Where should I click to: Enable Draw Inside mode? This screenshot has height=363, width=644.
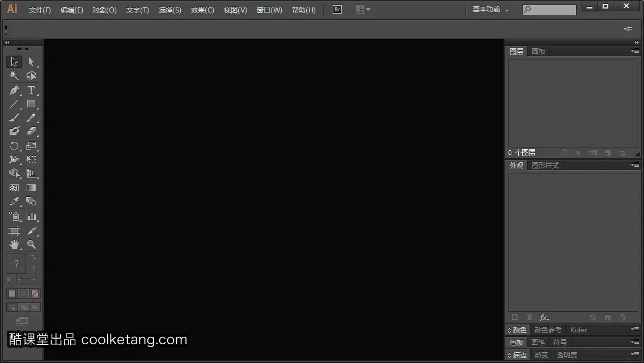click(35, 307)
